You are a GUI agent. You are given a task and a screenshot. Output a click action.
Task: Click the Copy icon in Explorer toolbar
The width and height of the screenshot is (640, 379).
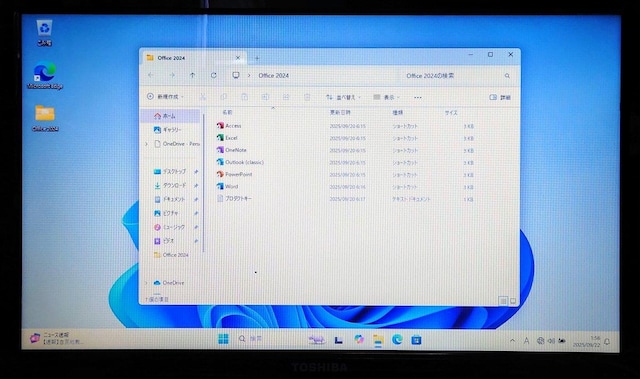[223, 97]
